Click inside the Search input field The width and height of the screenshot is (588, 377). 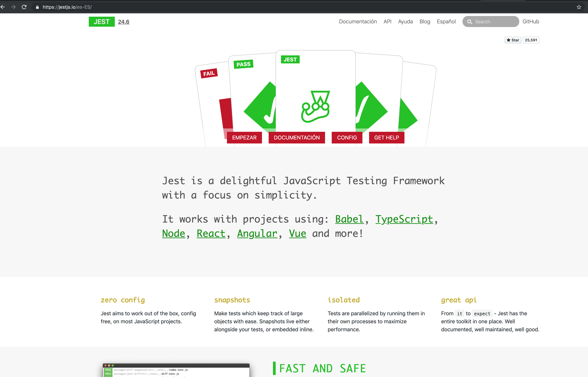(x=492, y=22)
